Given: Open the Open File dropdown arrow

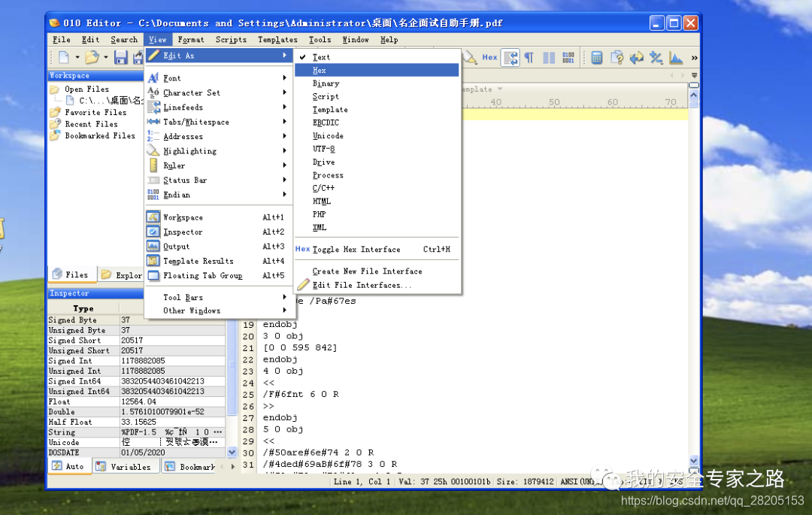Looking at the screenshot, I should click(x=106, y=57).
